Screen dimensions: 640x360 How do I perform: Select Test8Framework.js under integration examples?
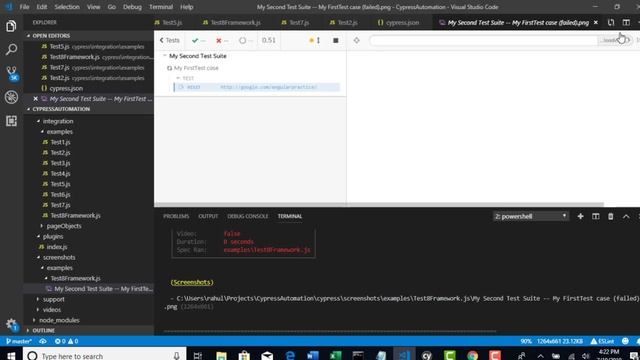tap(76, 216)
